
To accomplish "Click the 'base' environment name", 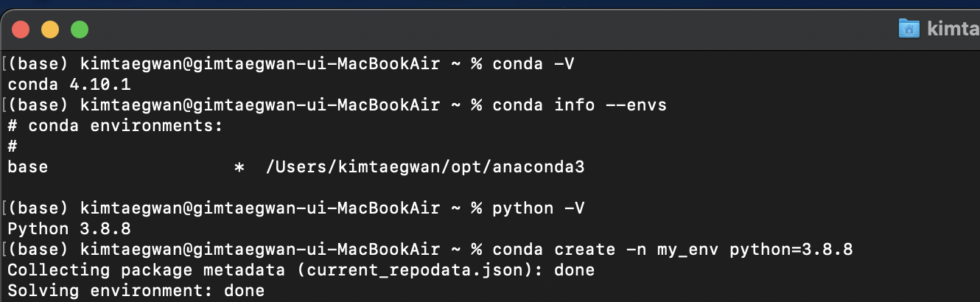I will (x=28, y=167).
